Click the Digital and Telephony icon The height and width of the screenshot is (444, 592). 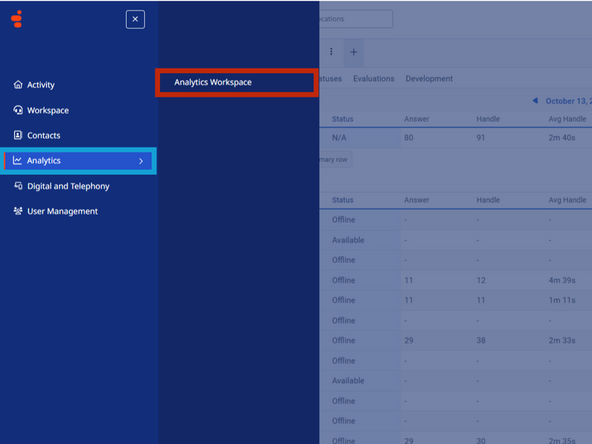pyautogui.click(x=18, y=185)
